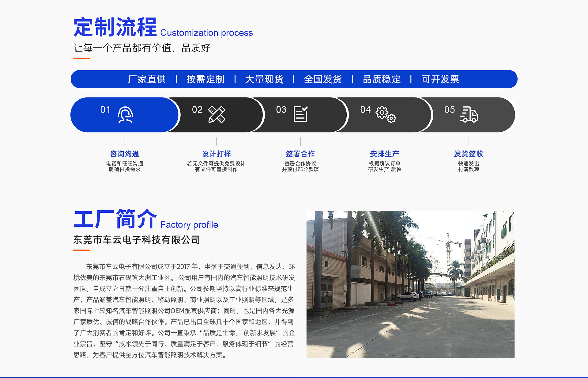Click the 按需定制 banner item
This screenshot has height=378, width=588.
pyautogui.click(x=205, y=79)
